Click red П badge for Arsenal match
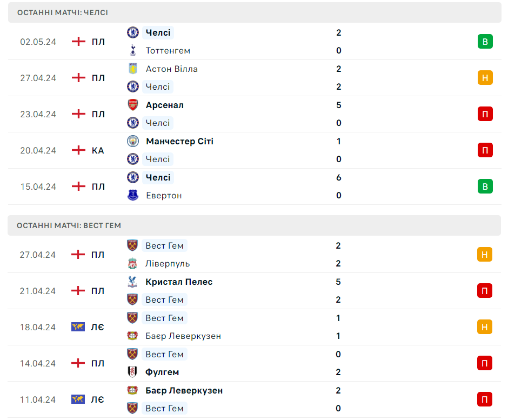508x420 pixels. 485,114
